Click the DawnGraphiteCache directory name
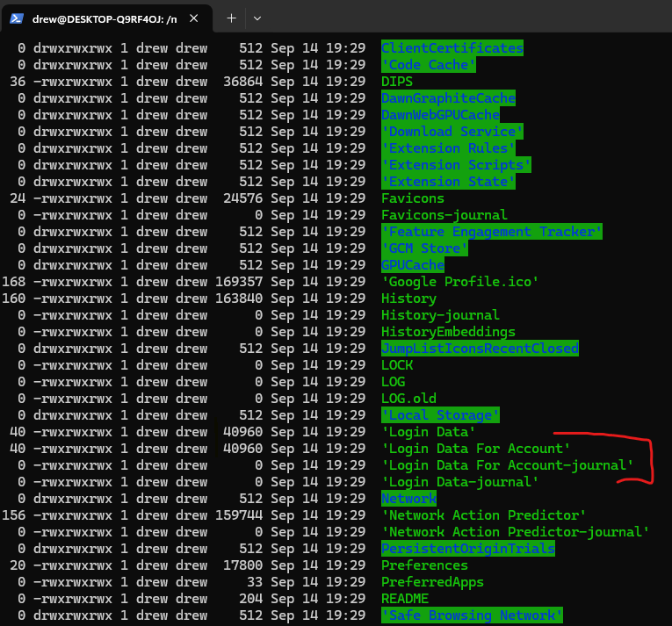Viewport: 672px width, 626px height. tap(448, 98)
